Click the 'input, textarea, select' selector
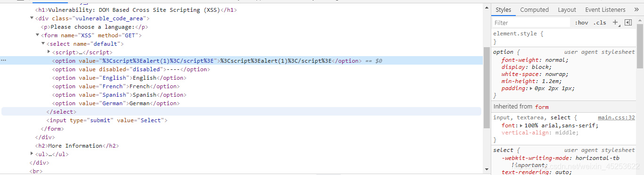Image resolution: width=644 pixels, height=175 pixels. click(532, 117)
